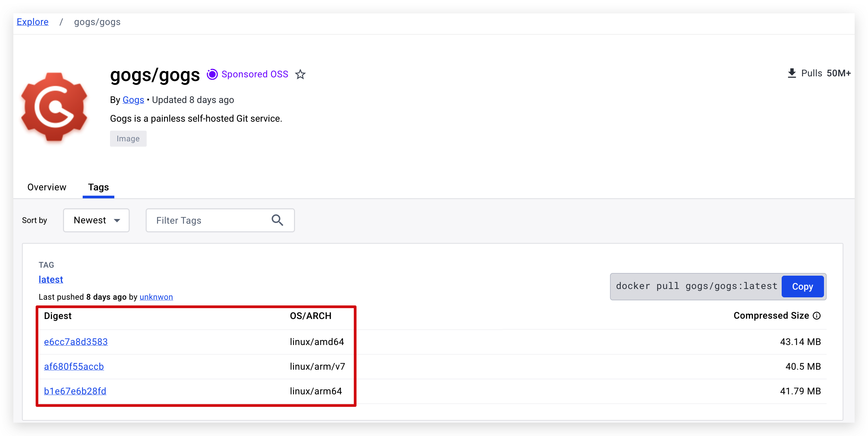868x436 pixels.
Task: Click the Sponsored OSS badge icon
Action: tap(212, 74)
